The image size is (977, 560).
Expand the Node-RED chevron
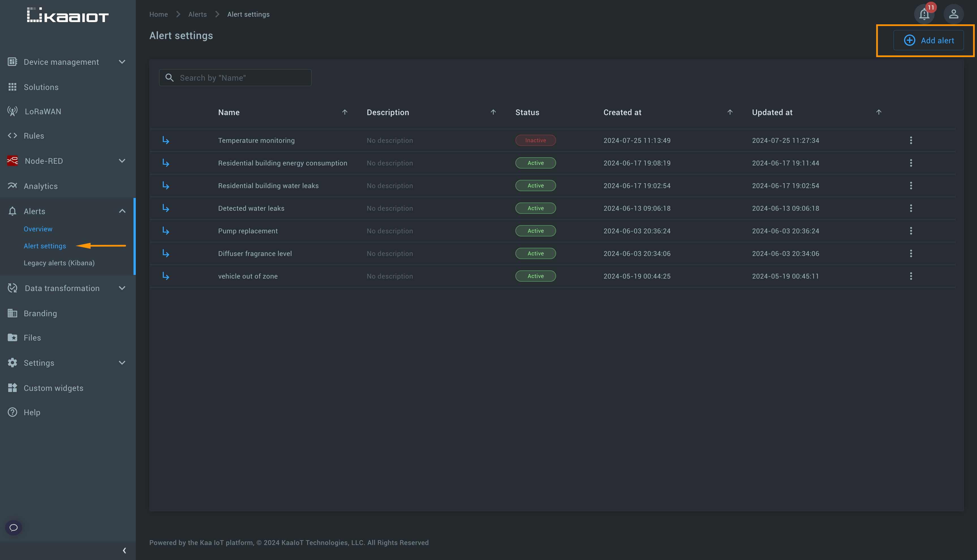[122, 161]
